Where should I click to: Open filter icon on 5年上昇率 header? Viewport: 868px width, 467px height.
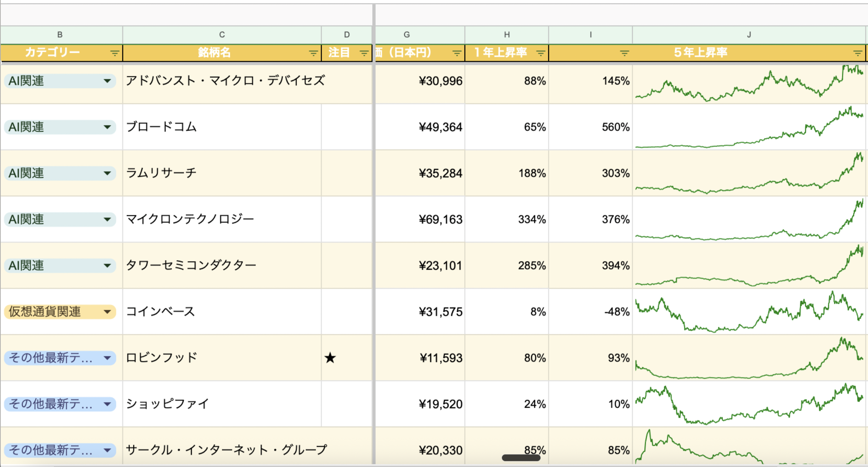pos(857,53)
